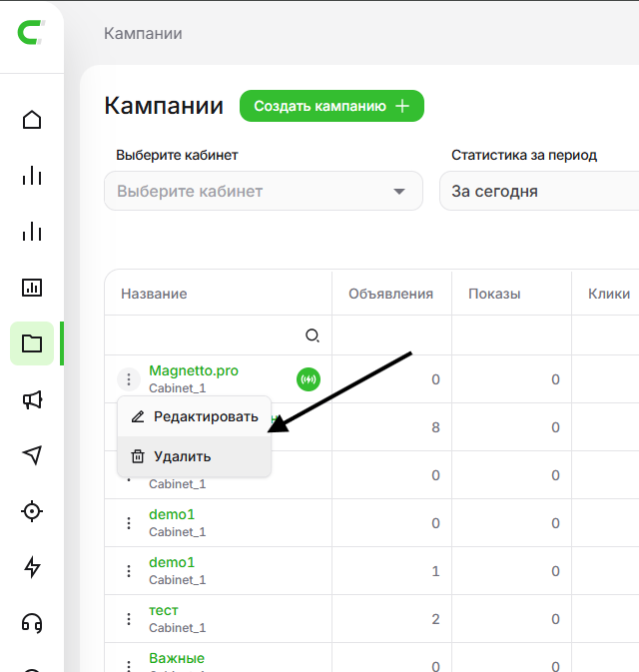Open the framed bar chart sidebar icon
639x672 pixels.
point(32,288)
